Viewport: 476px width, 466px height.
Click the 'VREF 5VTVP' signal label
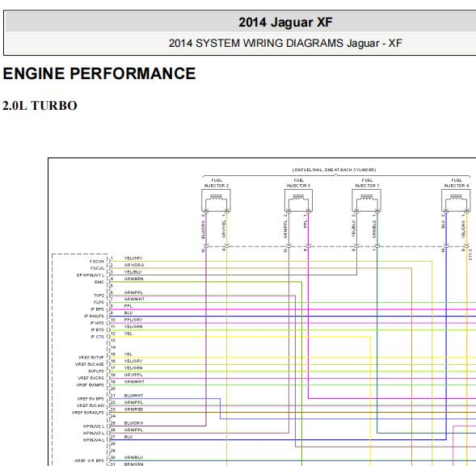pos(91,358)
